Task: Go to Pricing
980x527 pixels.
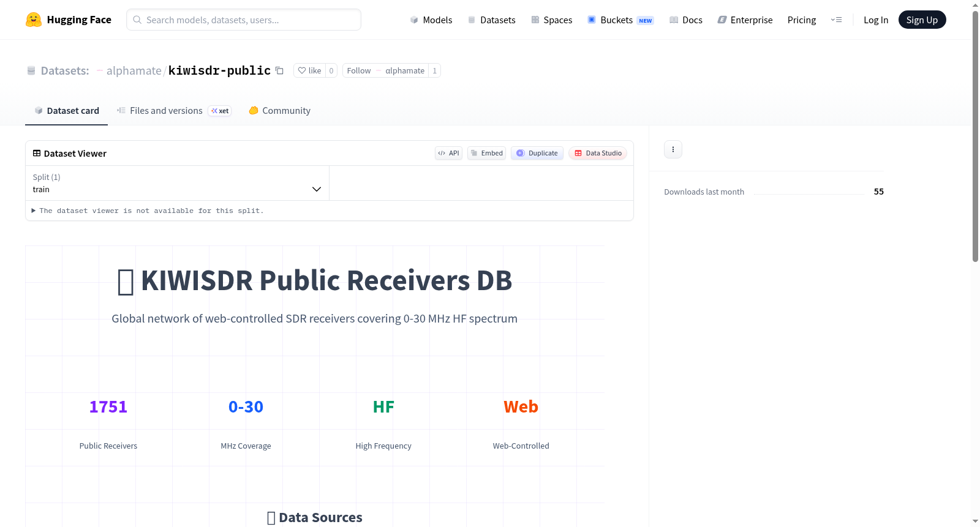Action: 802,20
